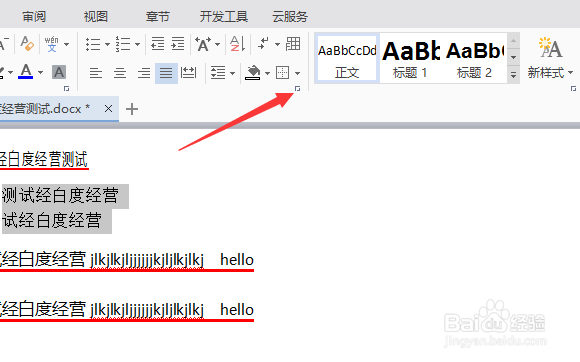Open the 审阅 ribbon tab
The image size is (580, 362).
(x=34, y=17)
